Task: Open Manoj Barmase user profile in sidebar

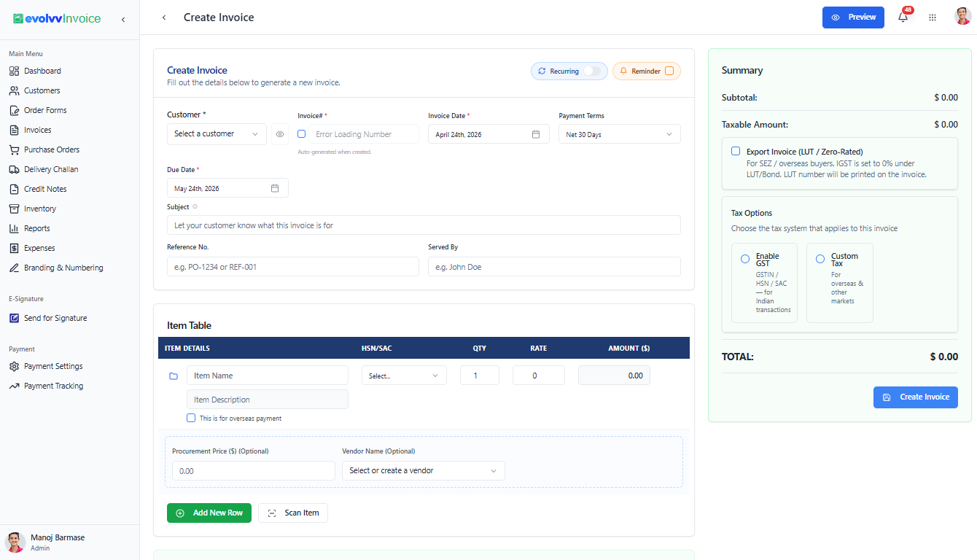Action: tap(69, 542)
